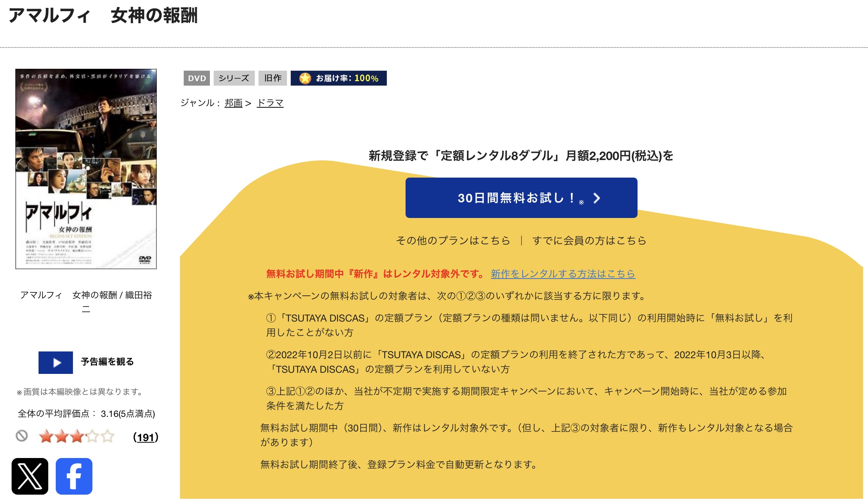
Task: Click condition ② 2022年10月2日以前 text
Action: coord(517,362)
